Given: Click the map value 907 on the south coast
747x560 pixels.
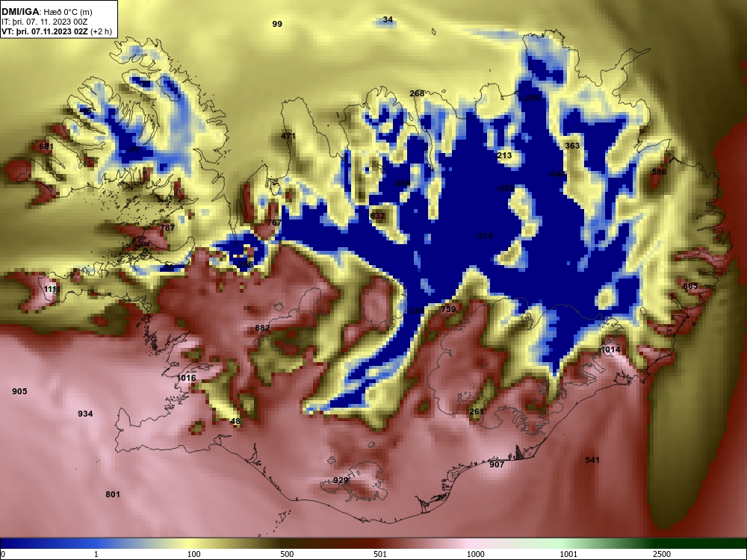Looking at the screenshot, I should [x=497, y=464].
